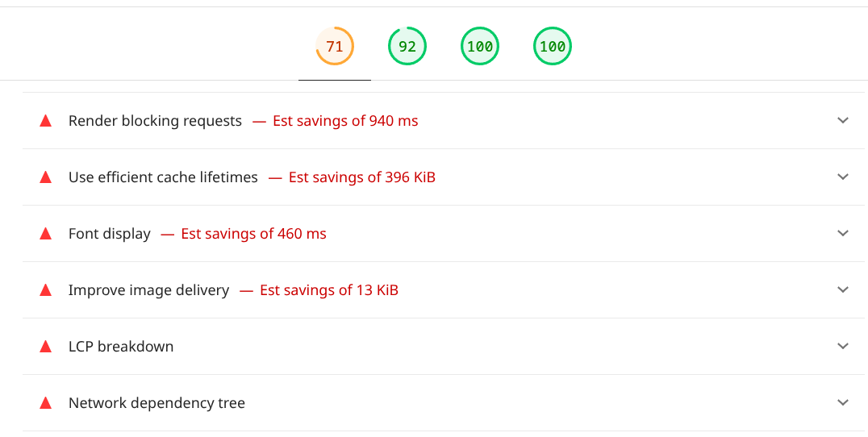Open the last 100 score gauge
The image size is (868, 437).
[553, 47]
